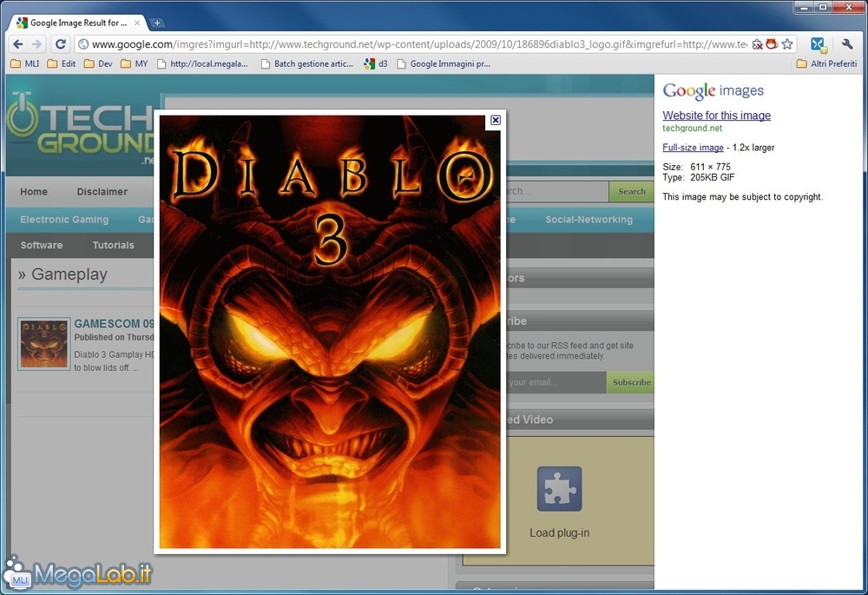
Task: Expand the Dev bookmarks folder
Action: coord(97,63)
